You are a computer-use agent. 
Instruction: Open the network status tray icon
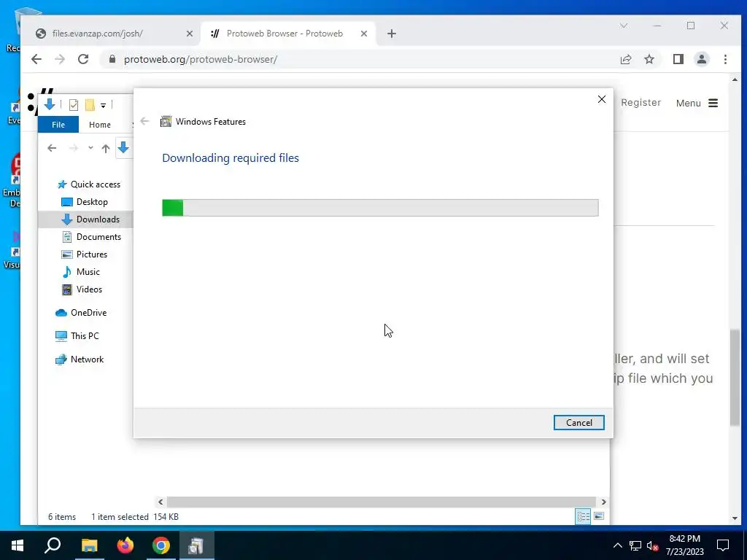(635, 545)
